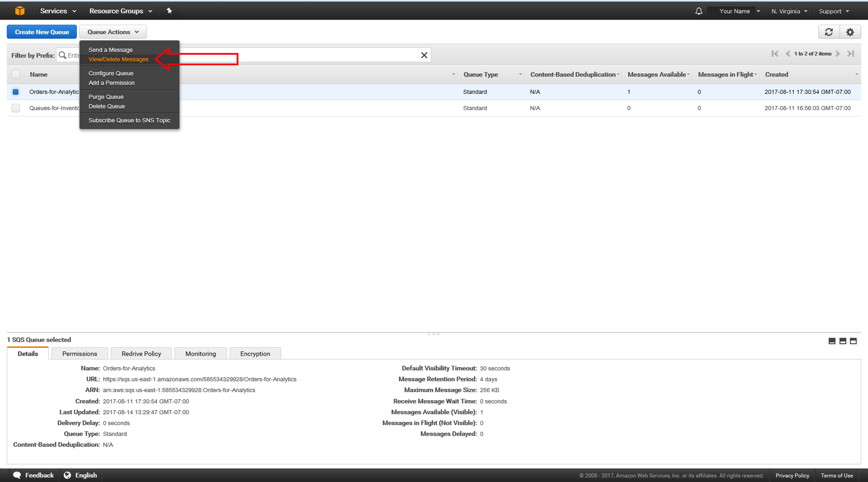Image resolution: width=868 pixels, height=482 pixels.
Task: Select the Orders-for-Analytics queue checkbox
Action: tap(16, 91)
